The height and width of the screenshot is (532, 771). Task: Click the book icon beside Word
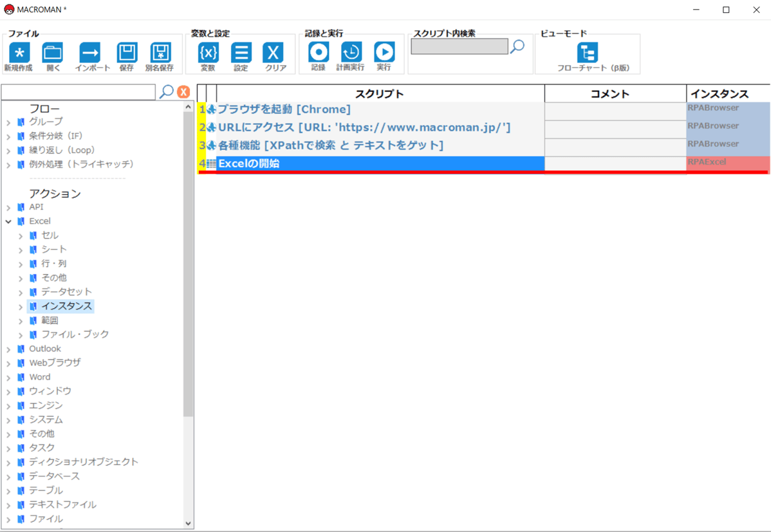click(x=21, y=378)
